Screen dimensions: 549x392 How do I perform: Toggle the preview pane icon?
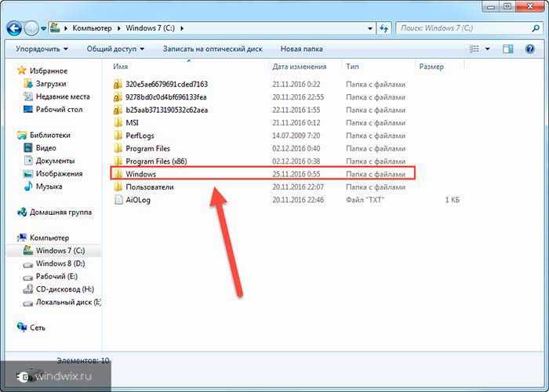tap(507, 49)
